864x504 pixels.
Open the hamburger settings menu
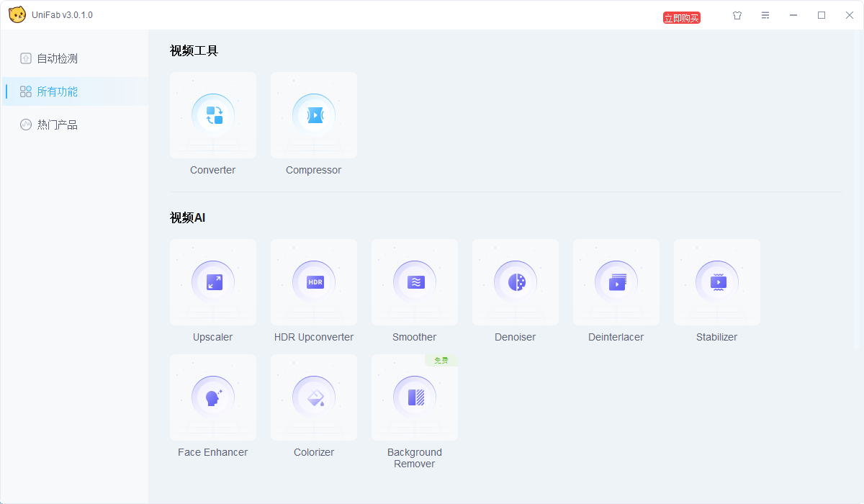pyautogui.click(x=765, y=14)
